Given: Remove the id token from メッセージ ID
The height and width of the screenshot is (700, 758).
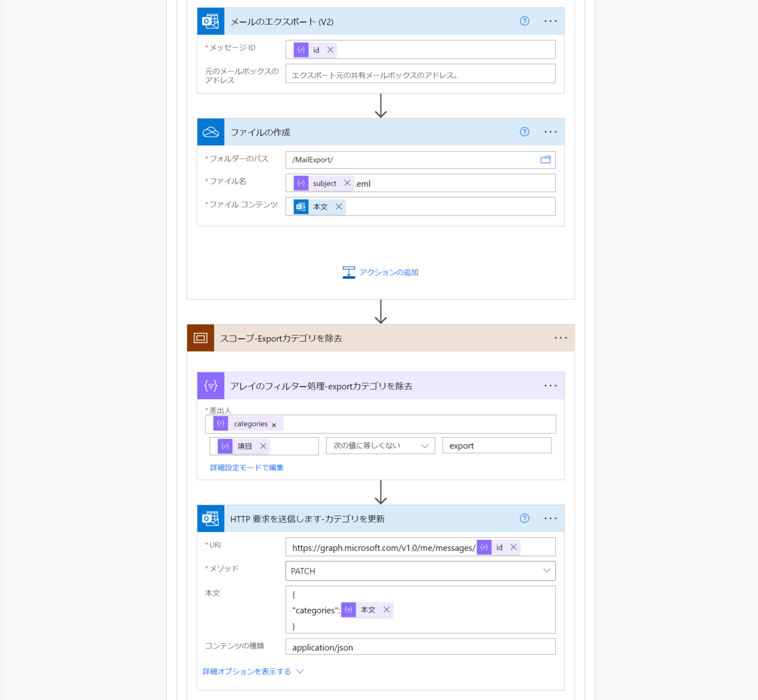Looking at the screenshot, I should pyautogui.click(x=330, y=50).
